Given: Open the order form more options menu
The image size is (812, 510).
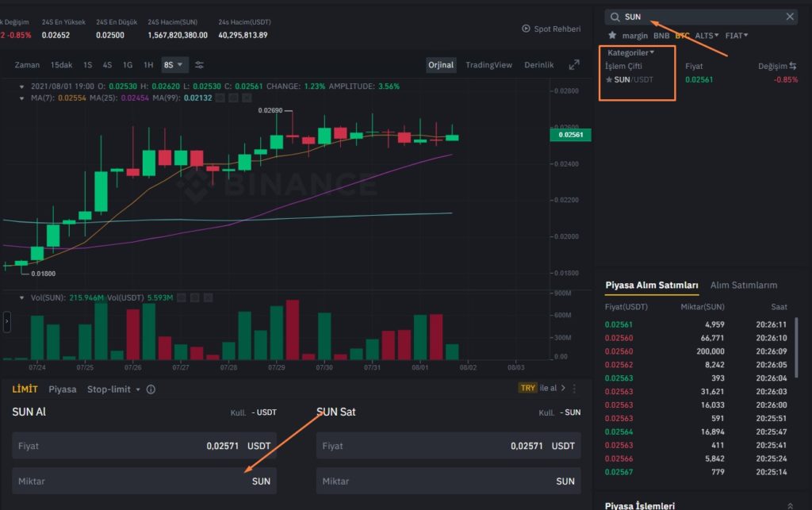Looking at the screenshot, I should click(x=574, y=388).
